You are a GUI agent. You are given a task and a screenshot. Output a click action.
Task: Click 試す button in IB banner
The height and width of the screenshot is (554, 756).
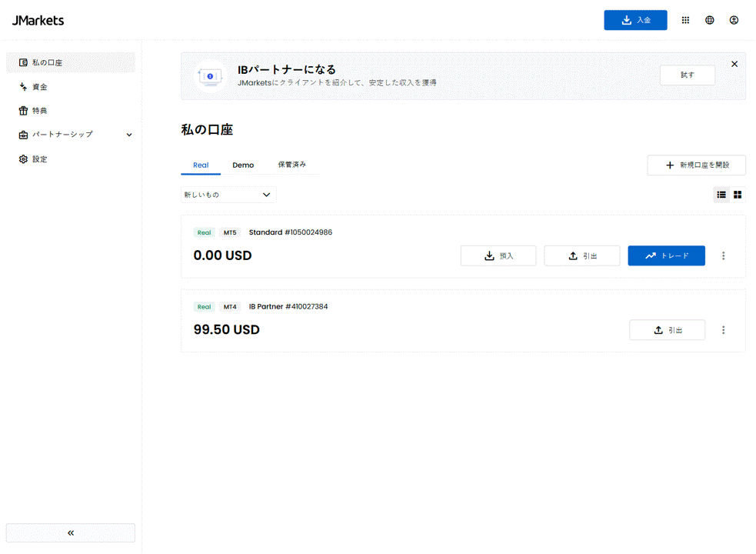(x=687, y=75)
